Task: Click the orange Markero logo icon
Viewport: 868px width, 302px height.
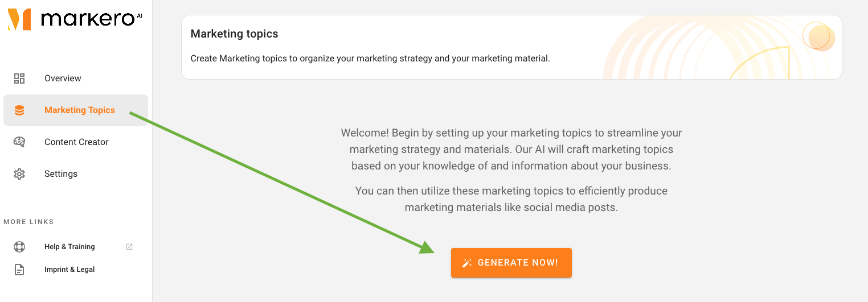Action: click(x=19, y=19)
